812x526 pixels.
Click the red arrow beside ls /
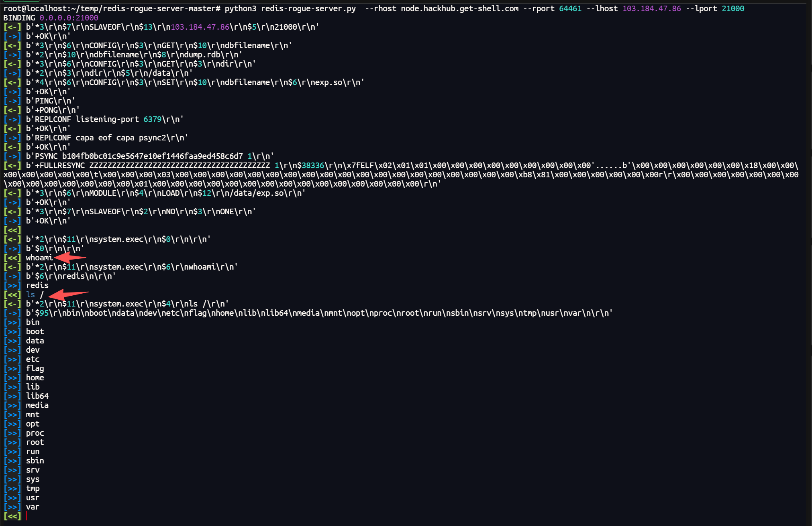point(69,295)
